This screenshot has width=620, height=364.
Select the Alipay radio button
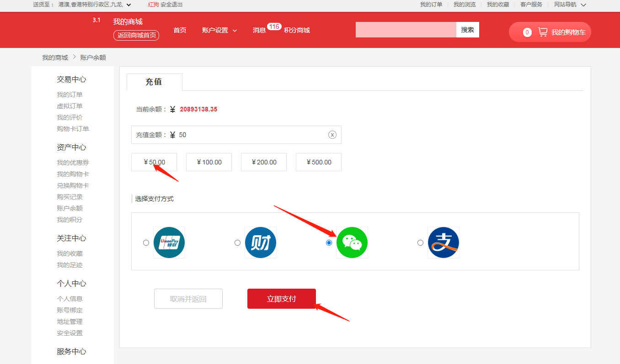coord(420,243)
